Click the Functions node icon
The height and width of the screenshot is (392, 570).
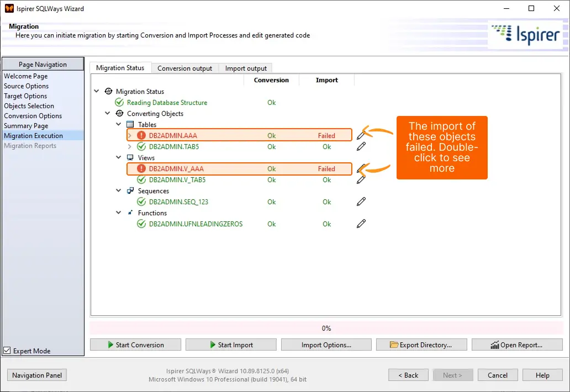(x=130, y=213)
